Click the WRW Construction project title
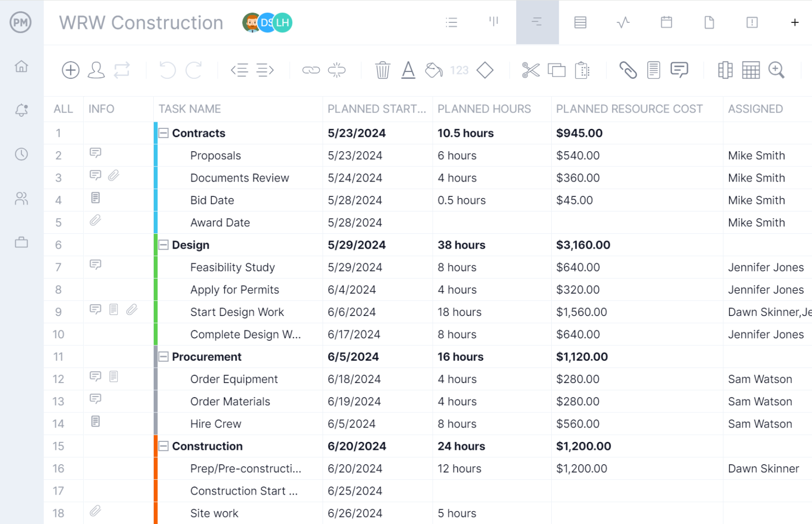812x524 pixels. coord(141,23)
